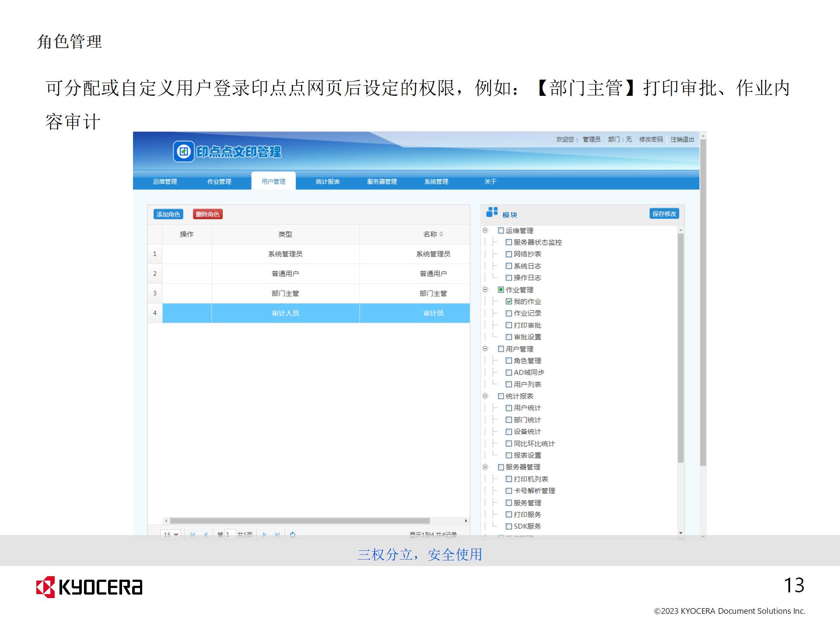The image size is (840, 630).
Task: Enable the 打印审批 permission checkbox
Action: coord(509,325)
